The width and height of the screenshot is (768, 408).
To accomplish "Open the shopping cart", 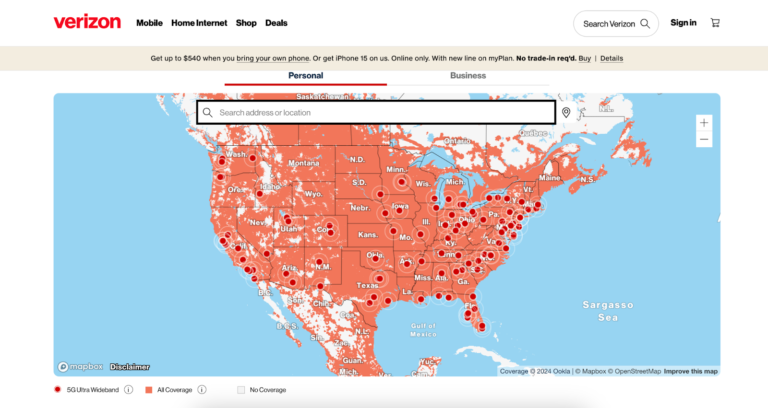I will coord(715,22).
